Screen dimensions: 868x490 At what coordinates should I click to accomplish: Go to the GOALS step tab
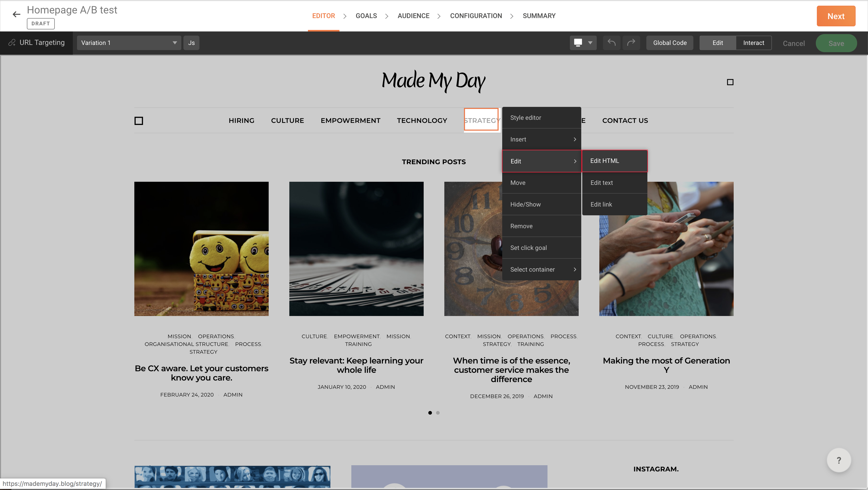tap(366, 16)
